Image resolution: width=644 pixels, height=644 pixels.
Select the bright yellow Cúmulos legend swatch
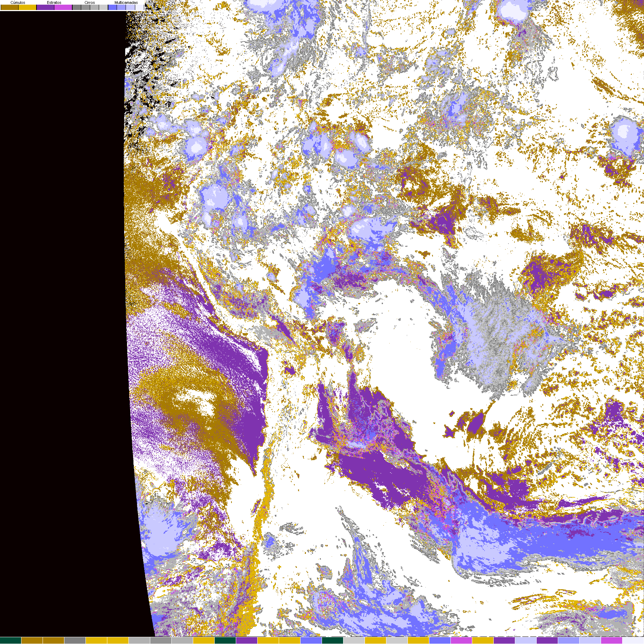pyautogui.click(x=28, y=8)
